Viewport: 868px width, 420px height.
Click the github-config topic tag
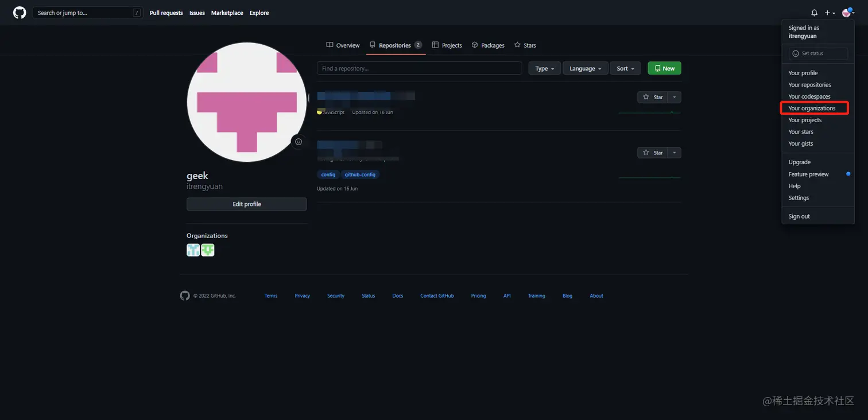tap(361, 174)
